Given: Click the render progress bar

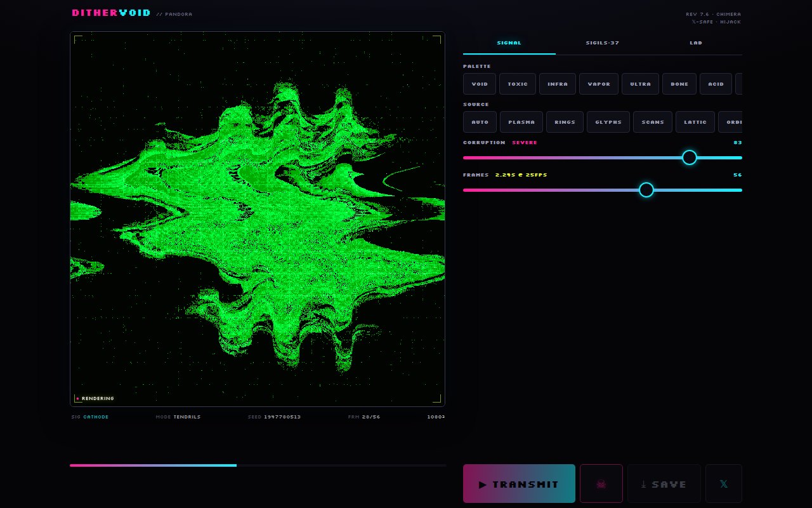Looking at the screenshot, I should point(258,465).
